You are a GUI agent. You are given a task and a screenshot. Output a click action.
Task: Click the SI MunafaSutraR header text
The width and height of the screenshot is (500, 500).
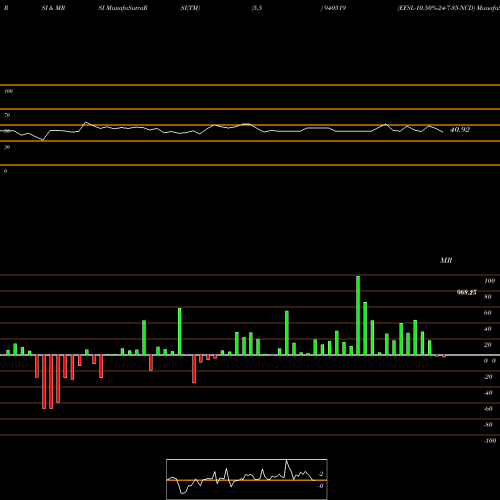[x=123, y=8]
